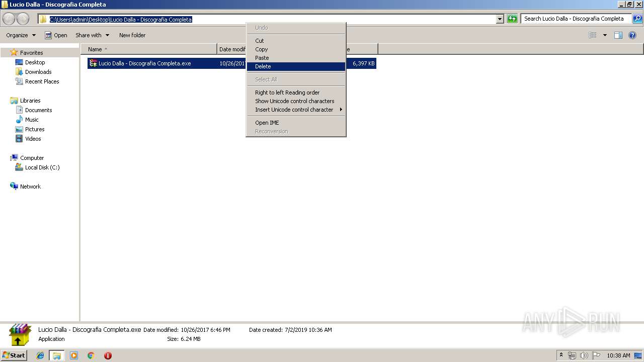
Task: Open help via the question mark icon
Action: tap(632, 35)
